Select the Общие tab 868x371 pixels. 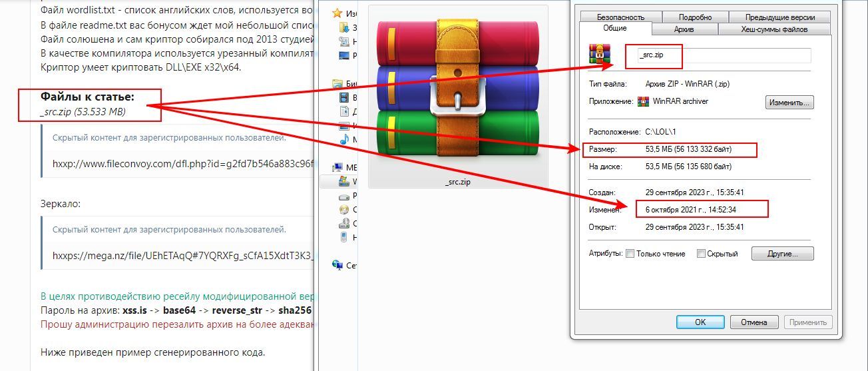point(614,29)
